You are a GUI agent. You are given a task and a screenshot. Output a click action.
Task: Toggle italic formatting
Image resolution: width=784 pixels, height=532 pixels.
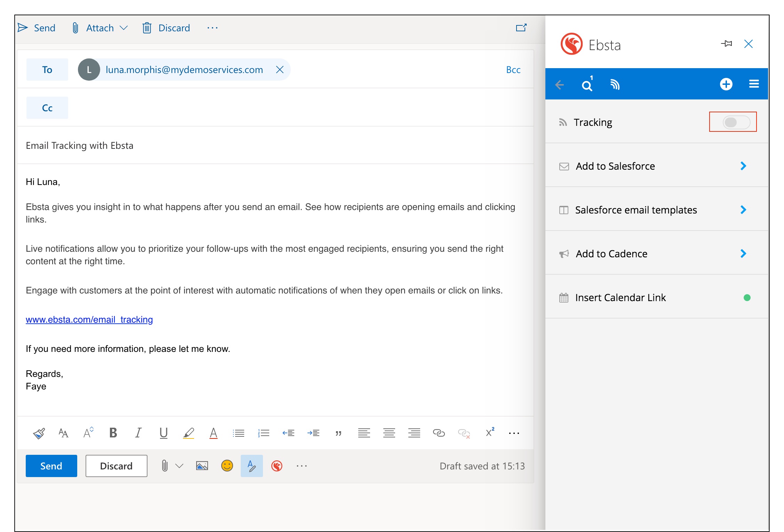point(138,433)
